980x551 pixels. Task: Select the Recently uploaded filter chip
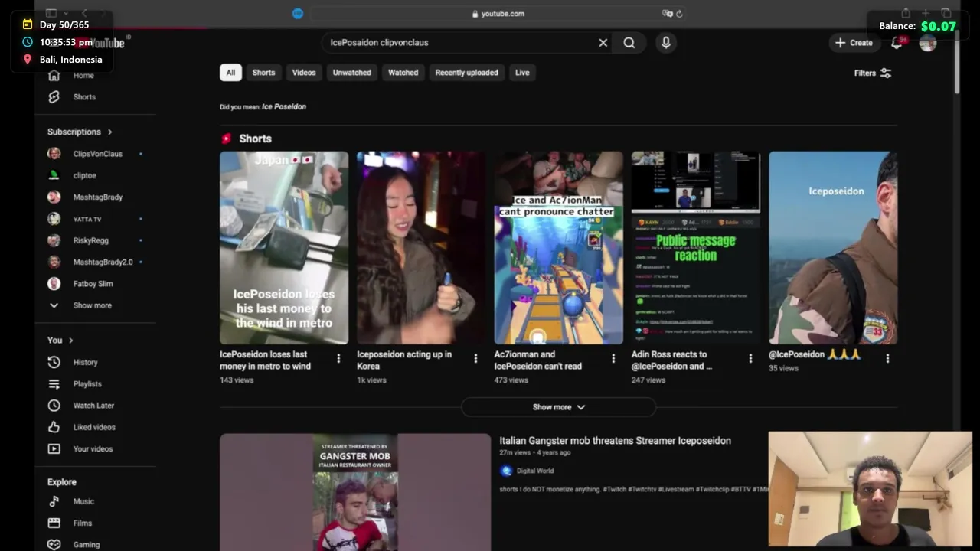(466, 73)
